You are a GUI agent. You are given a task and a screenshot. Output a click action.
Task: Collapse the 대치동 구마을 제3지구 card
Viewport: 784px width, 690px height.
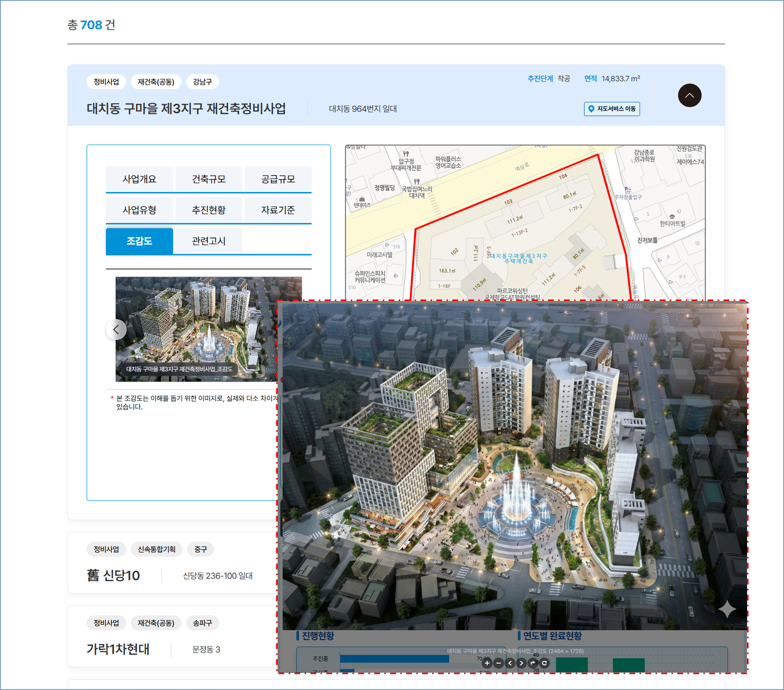pyautogui.click(x=689, y=95)
